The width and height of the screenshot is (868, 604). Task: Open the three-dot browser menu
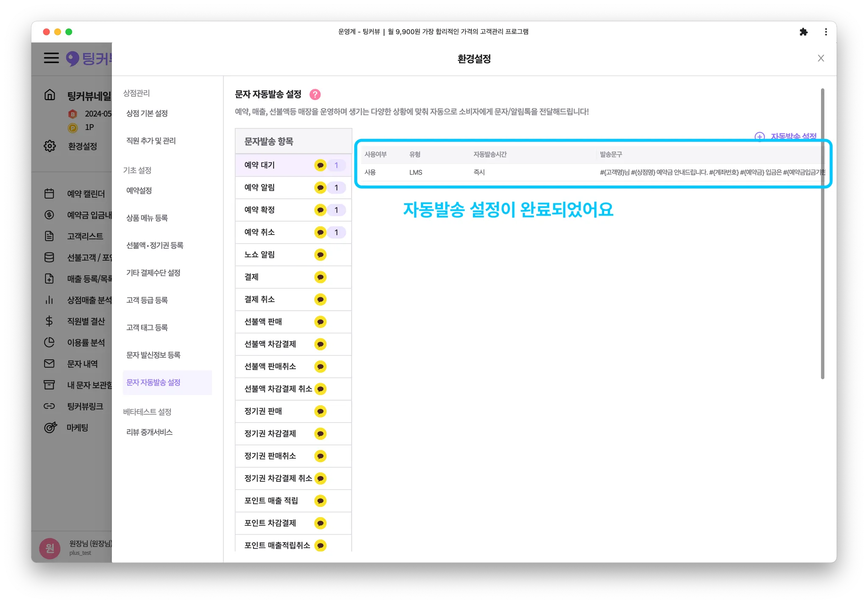coord(826,32)
